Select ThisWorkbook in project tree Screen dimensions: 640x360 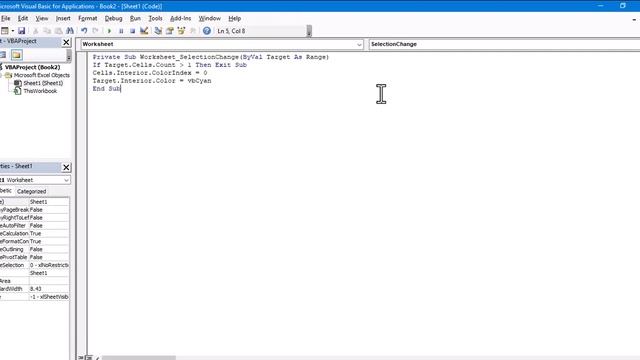pos(40,91)
